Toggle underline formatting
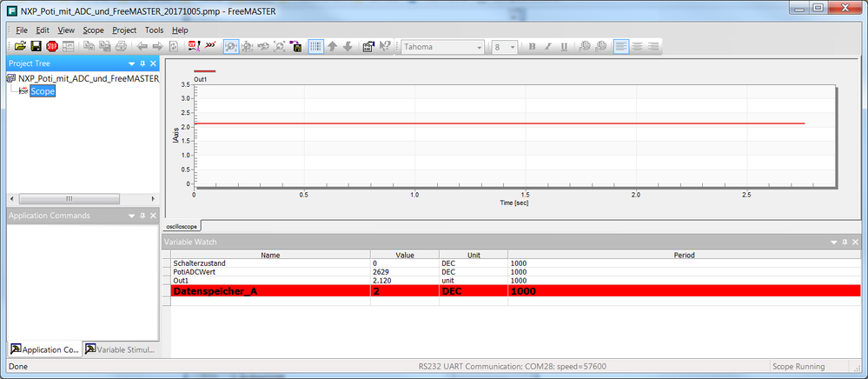The image size is (868, 379). [x=564, y=47]
